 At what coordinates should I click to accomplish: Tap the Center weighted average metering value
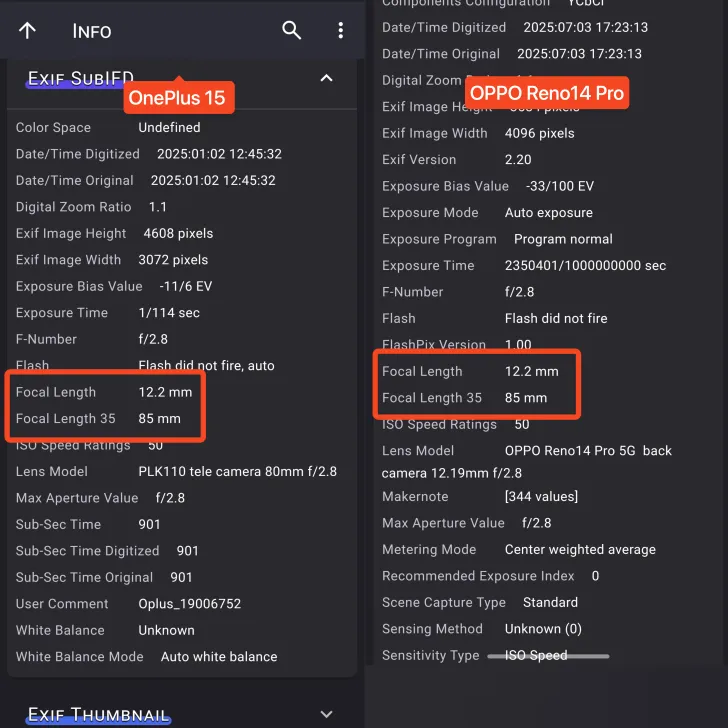580,549
